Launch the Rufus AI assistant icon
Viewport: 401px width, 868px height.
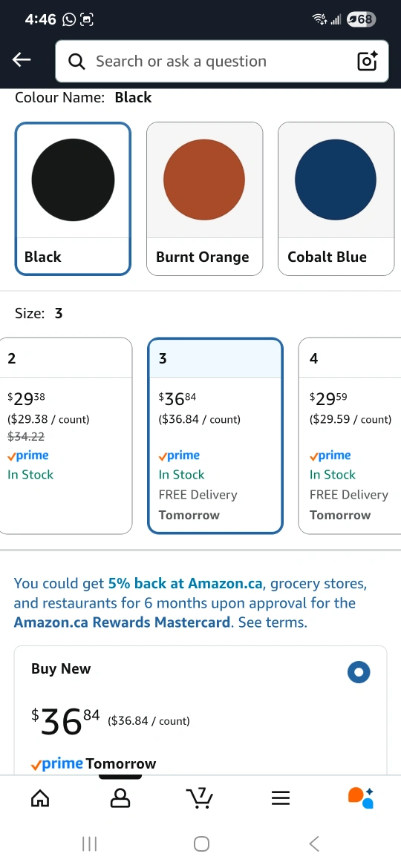(361, 798)
